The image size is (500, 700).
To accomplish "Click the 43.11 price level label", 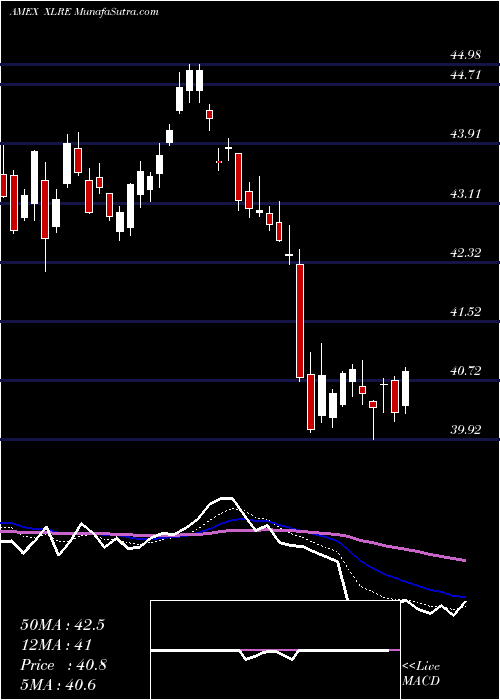I will [466, 193].
